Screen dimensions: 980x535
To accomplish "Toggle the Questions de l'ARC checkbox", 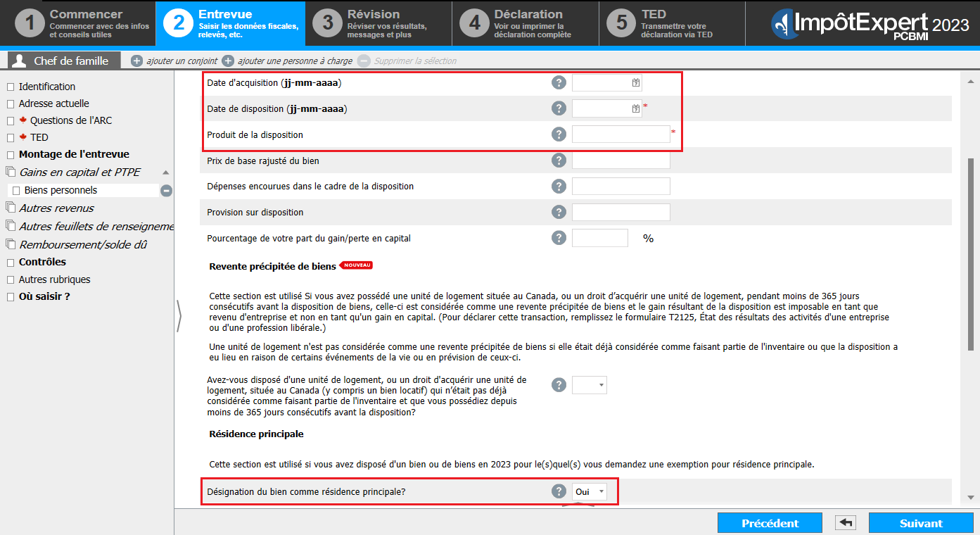I will [x=10, y=120].
